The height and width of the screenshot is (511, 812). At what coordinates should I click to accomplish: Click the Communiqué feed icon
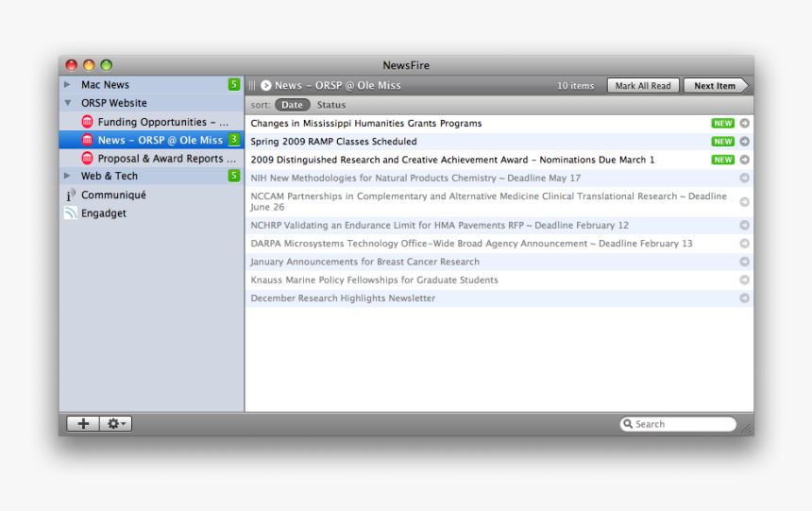[70, 195]
